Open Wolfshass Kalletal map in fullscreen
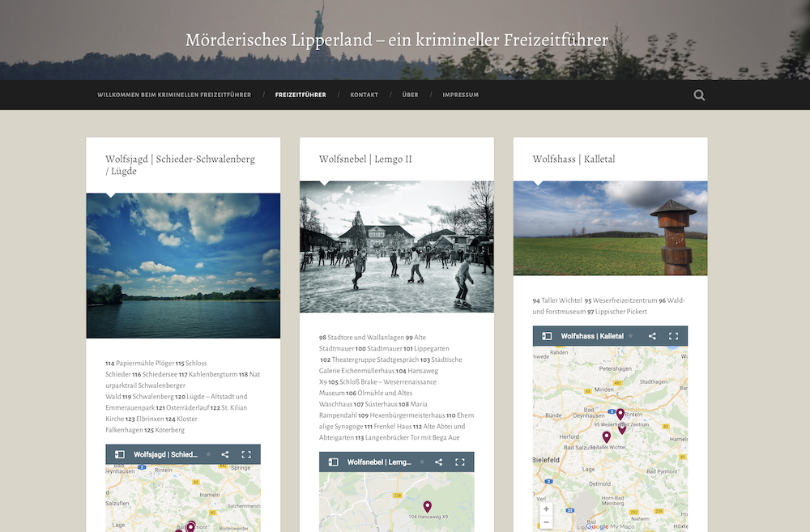 click(x=674, y=336)
